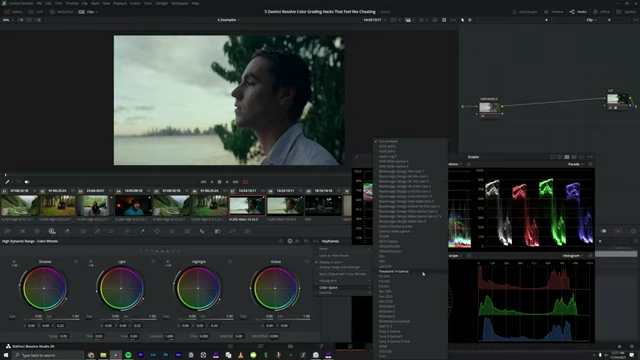Image resolution: width=640 pixels, height=360 pixels.
Task: Jump to last frame playback button
Action: (236, 182)
